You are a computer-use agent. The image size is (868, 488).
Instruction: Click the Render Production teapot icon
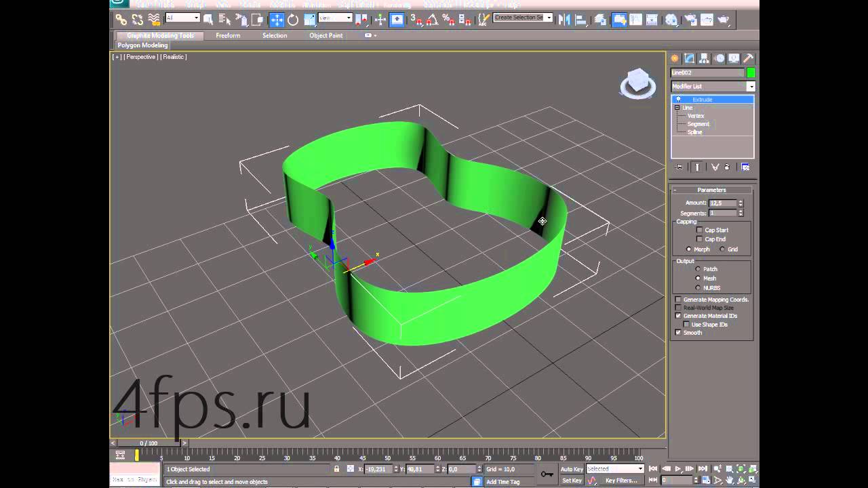point(724,20)
